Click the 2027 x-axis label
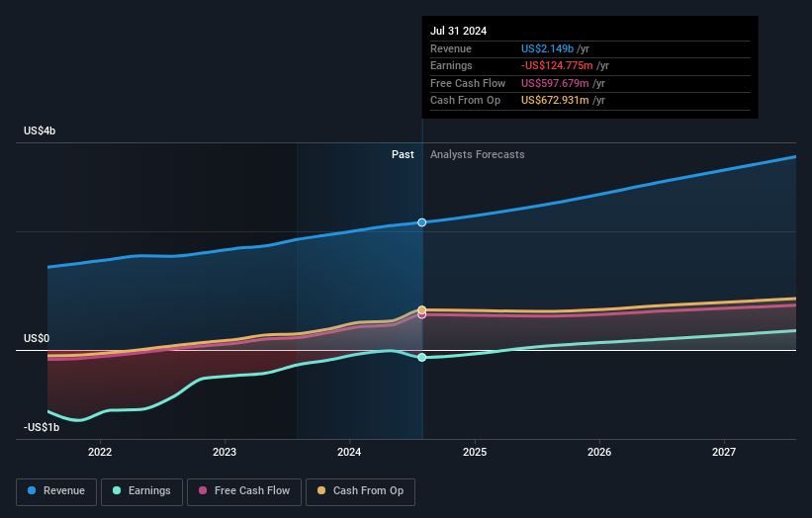This screenshot has width=812, height=518. click(x=724, y=452)
